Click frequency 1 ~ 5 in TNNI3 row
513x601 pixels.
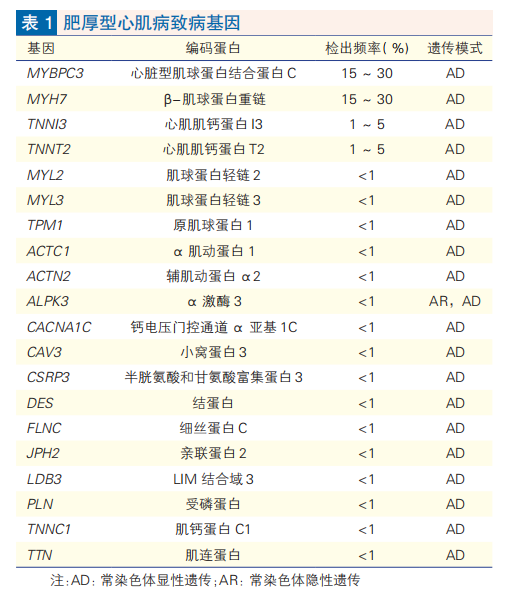367,124
